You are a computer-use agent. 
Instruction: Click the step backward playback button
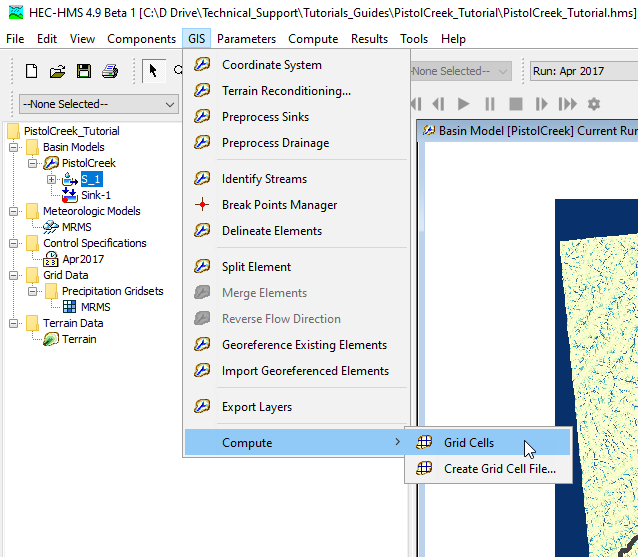pos(439,104)
